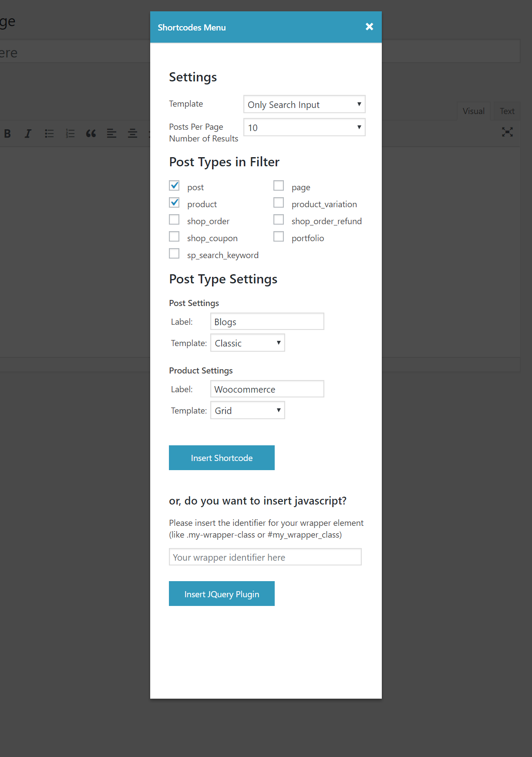Toggle bold formatting in editor toolbar
Viewport: 532px width, 757px height.
click(x=7, y=134)
